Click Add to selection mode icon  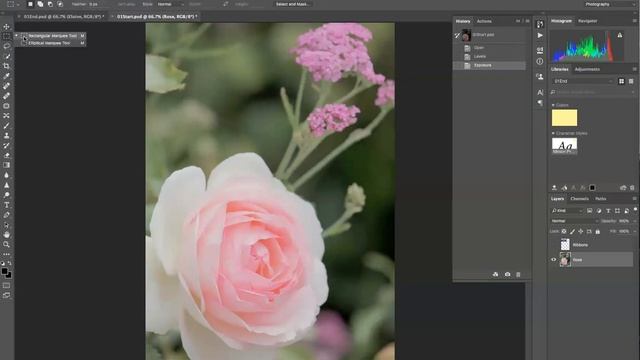coord(40,4)
